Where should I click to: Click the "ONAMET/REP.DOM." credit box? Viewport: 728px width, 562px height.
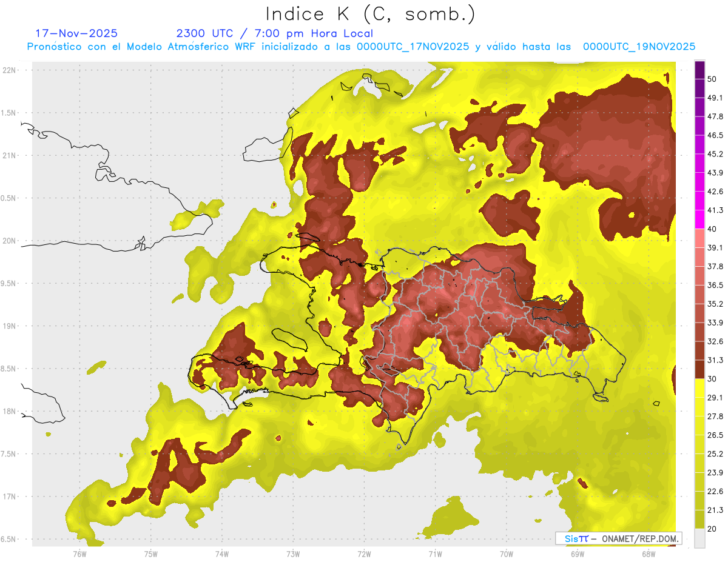point(618,538)
